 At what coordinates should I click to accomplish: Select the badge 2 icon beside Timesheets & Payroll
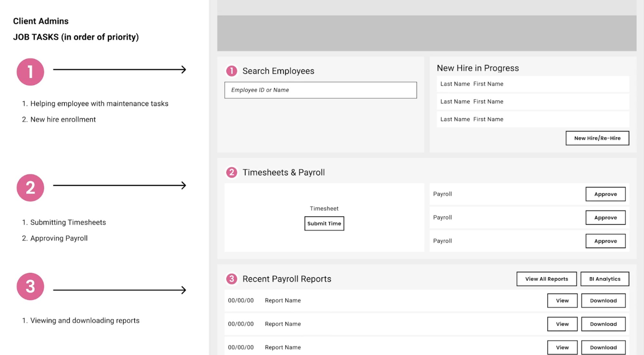tap(232, 172)
